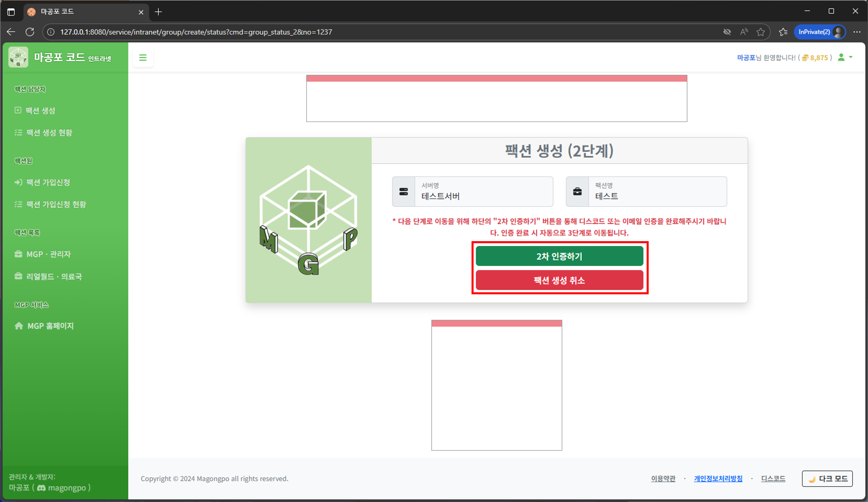Image resolution: width=868 pixels, height=502 pixels.
Task: Open the browser settings ellipsis menu
Action: [x=857, y=32]
